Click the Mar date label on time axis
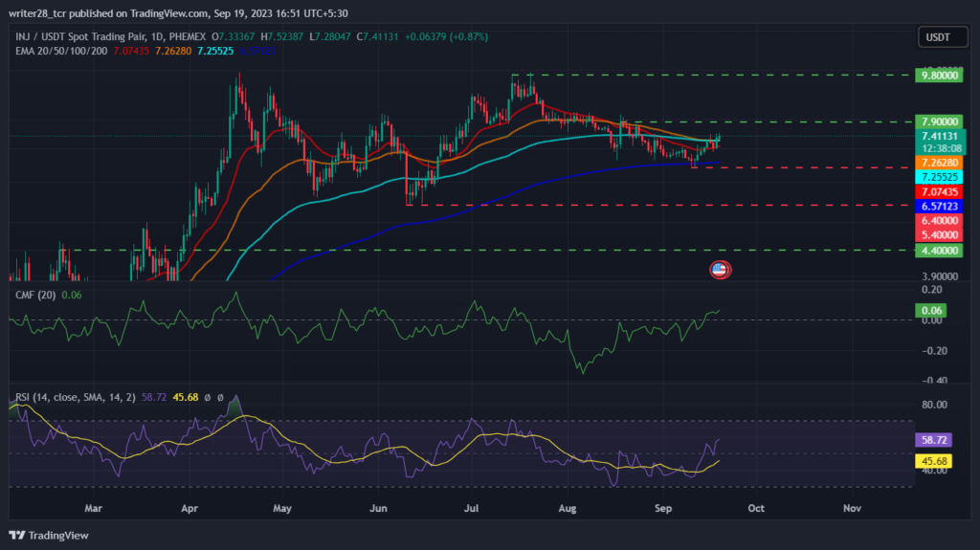This screenshot has width=980, height=550. point(93,508)
